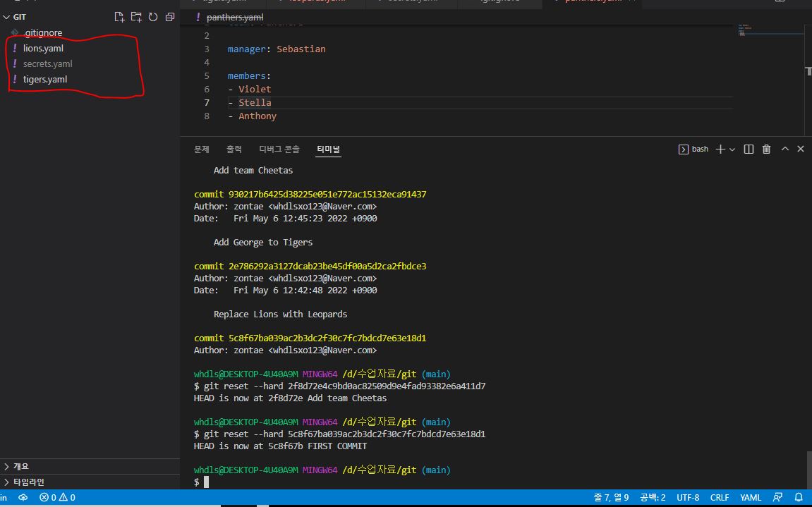Click the 'manager' key on line 3
This screenshot has height=507, width=812.
[x=246, y=49]
